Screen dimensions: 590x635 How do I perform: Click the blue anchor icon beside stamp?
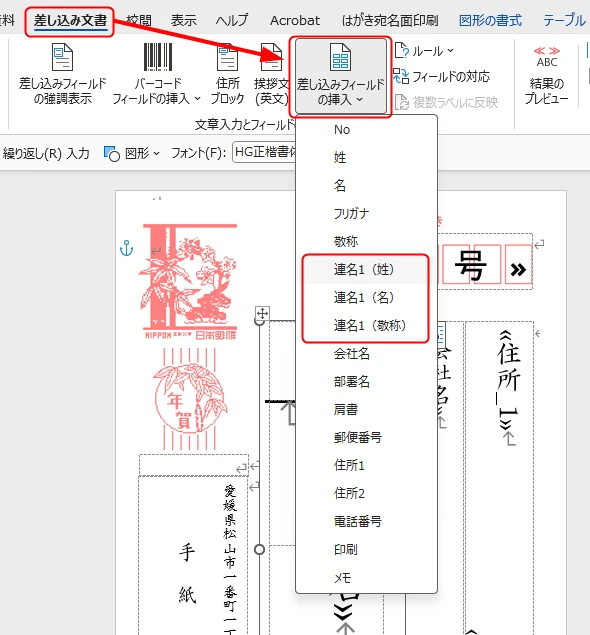pyautogui.click(x=126, y=248)
